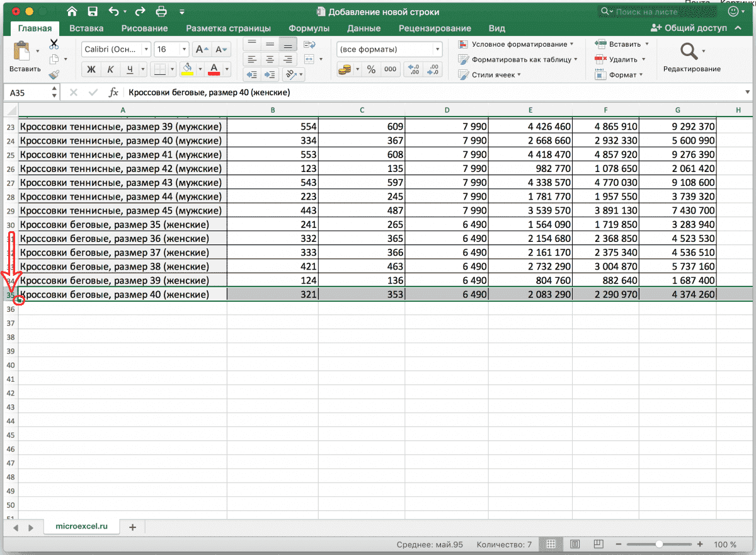Switch to Page Layout view in status bar
This screenshot has width=756, height=555.
(575, 544)
